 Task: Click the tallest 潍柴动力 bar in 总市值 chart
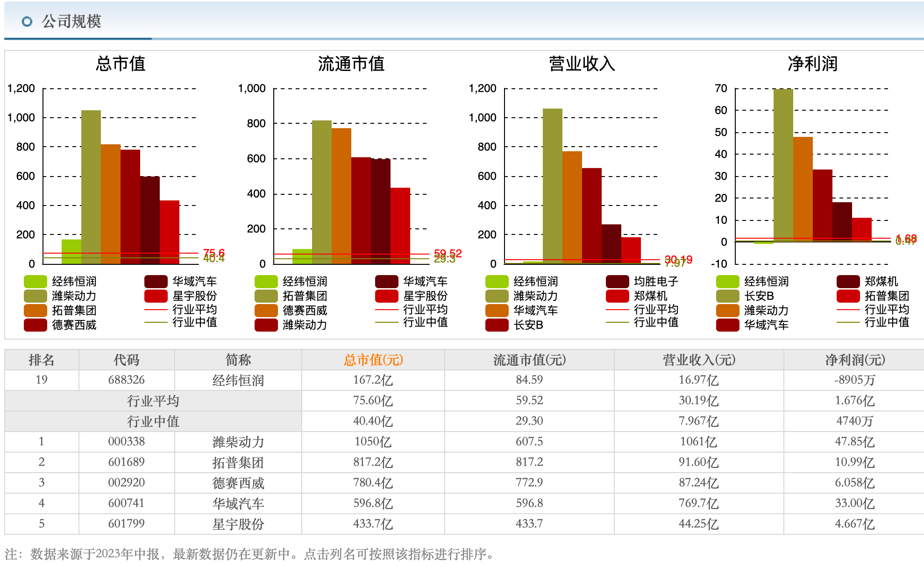click(91, 187)
